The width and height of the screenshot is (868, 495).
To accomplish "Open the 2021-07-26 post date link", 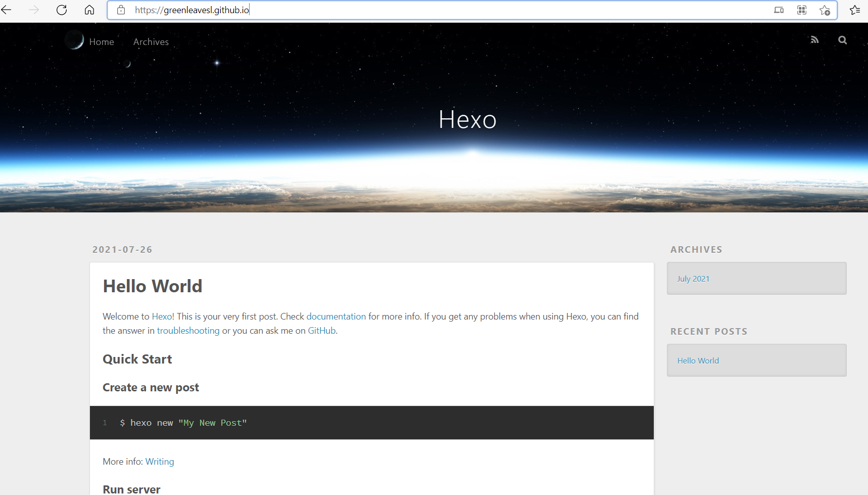I will (122, 250).
